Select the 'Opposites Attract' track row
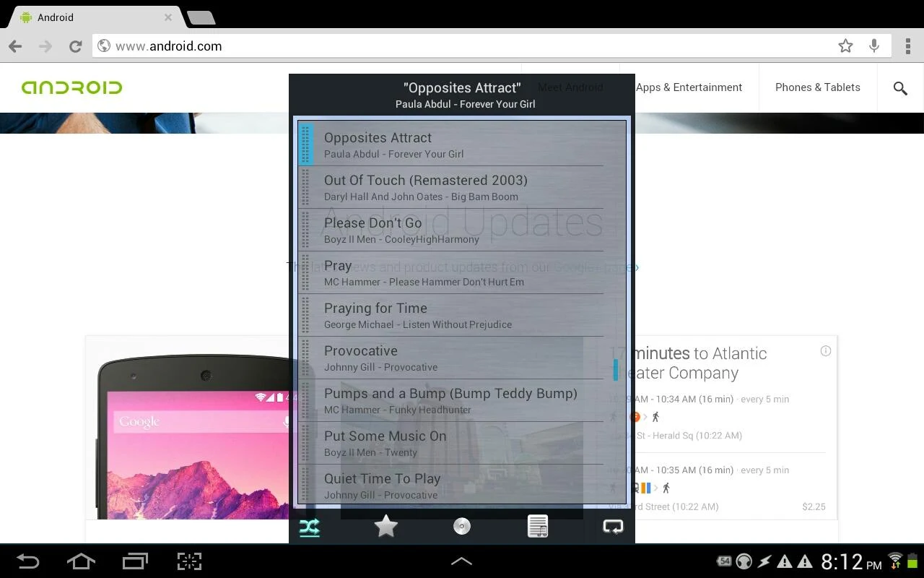This screenshot has height=578, width=924. (x=450, y=144)
